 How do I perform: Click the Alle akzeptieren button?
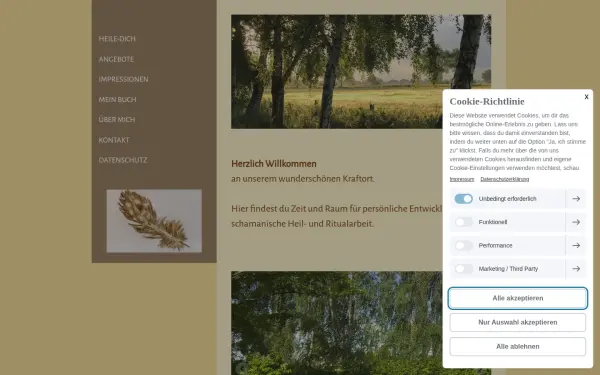tap(518, 298)
